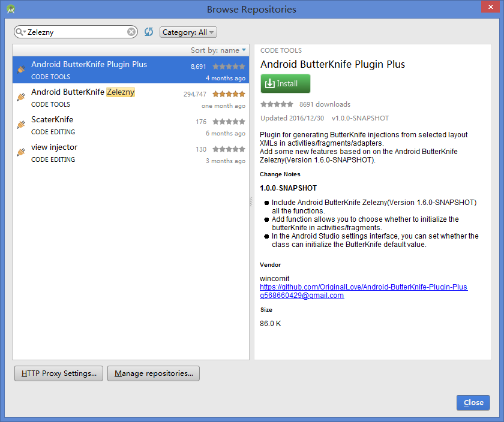Click the ScaterKnife plugin icon
The image size is (504, 422).
click(21, 125)
